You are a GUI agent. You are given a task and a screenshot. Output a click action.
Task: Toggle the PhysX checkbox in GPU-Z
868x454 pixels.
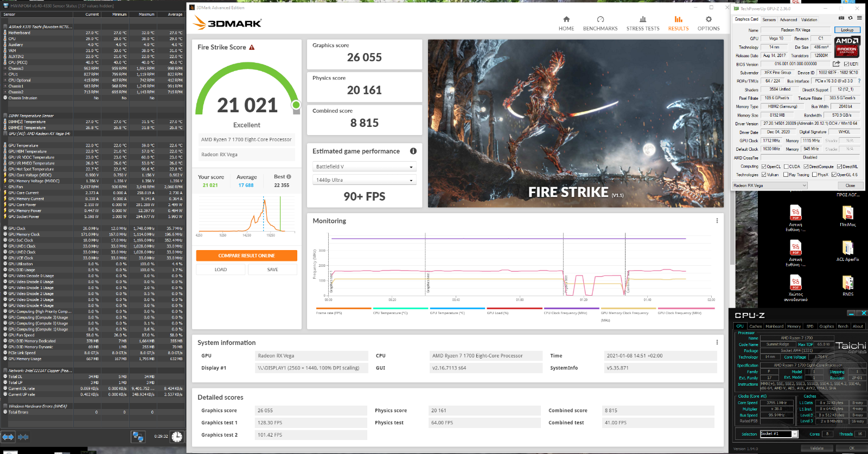point(814,175)
